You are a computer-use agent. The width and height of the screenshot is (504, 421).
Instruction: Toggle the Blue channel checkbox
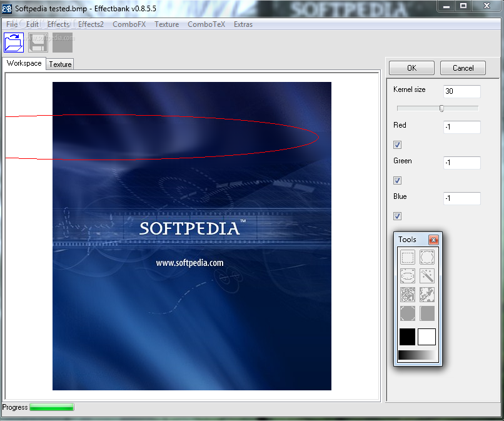tap(397, 216)
